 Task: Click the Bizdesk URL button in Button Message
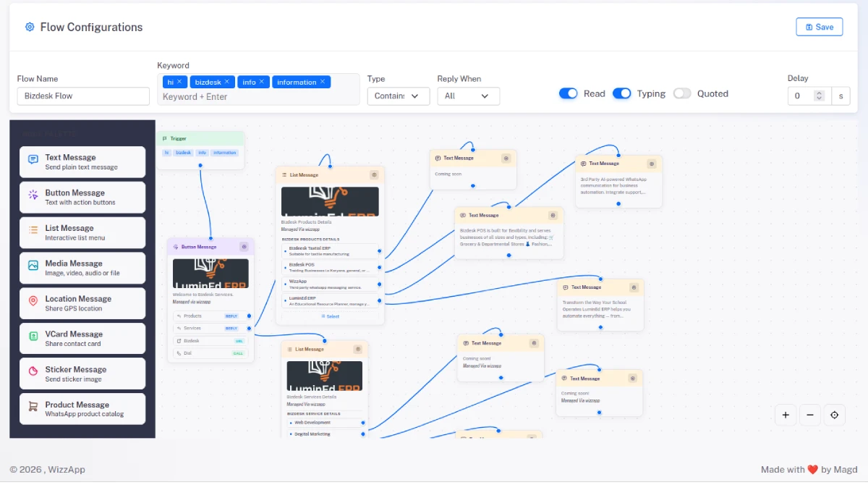(x=210, y=341)
